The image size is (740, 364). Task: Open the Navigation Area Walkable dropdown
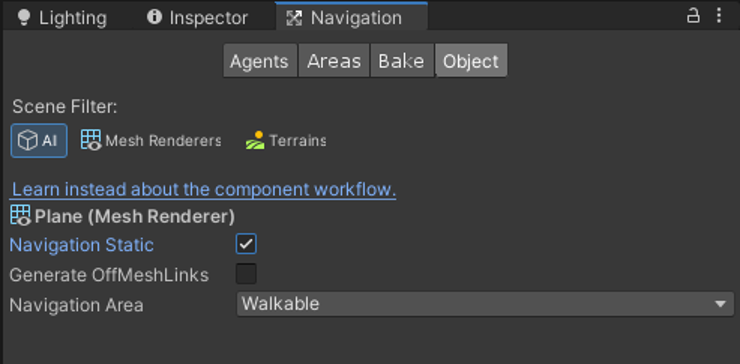click(485, 304)
